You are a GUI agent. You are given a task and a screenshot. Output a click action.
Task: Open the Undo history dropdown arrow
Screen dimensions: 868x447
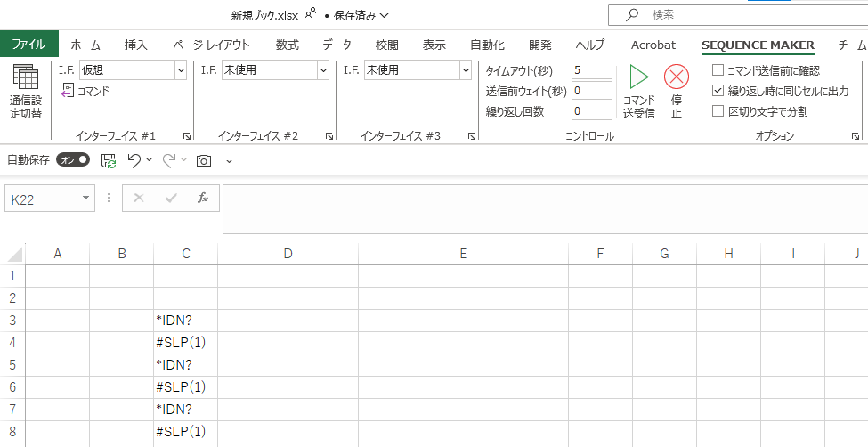[149, 160]
